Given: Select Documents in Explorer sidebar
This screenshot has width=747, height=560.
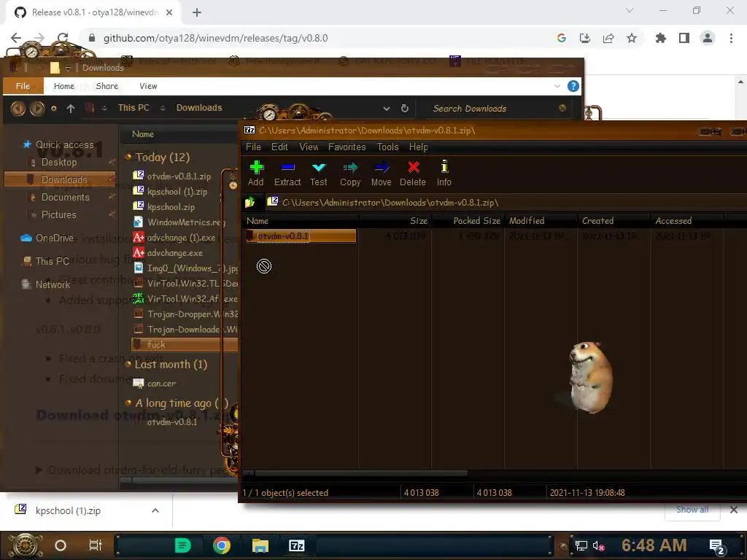Looking at the screenshot, I should point(65,197).
